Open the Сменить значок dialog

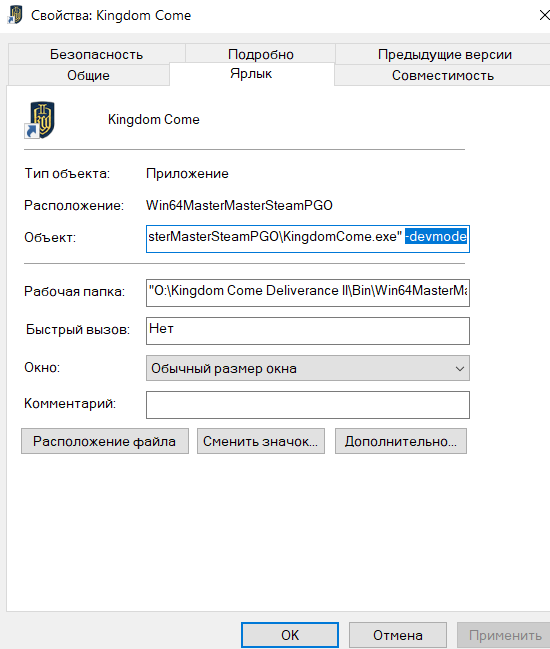tap(261, 441)
